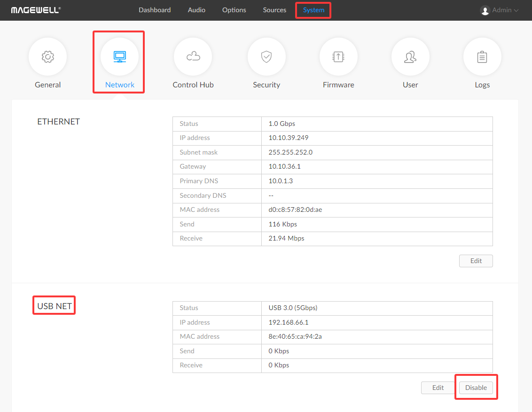532x412 pixels.
Task: Disable the USB NET connection
Action: [476, 388]
